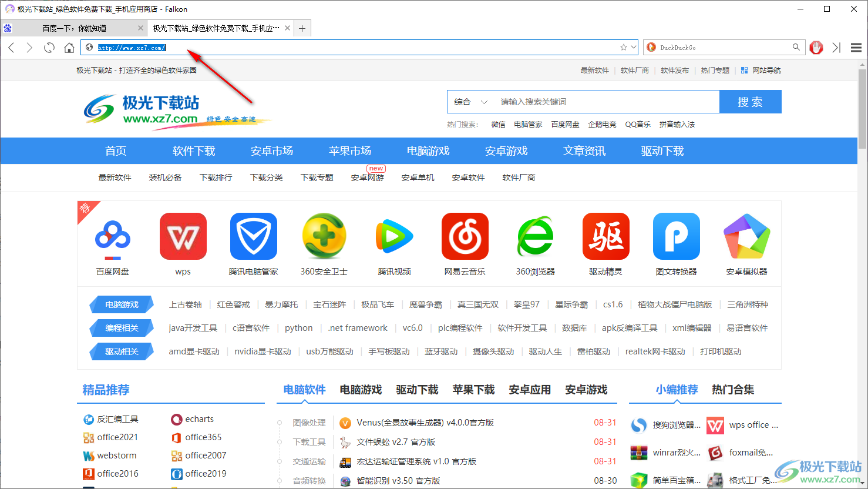
Task: Focus the 请输入搜索关键词 search input
Action: pyautogui.click(x=607, y=102)
